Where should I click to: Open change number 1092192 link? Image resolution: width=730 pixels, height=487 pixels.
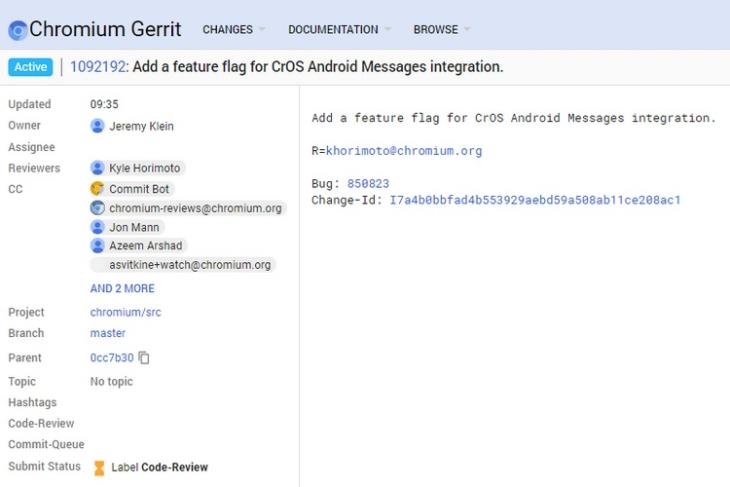coord(99,67)
